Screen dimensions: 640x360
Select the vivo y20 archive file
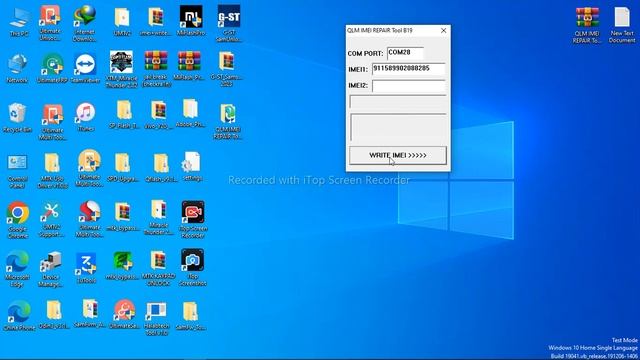pyautogui.click(x=159, y=115)
